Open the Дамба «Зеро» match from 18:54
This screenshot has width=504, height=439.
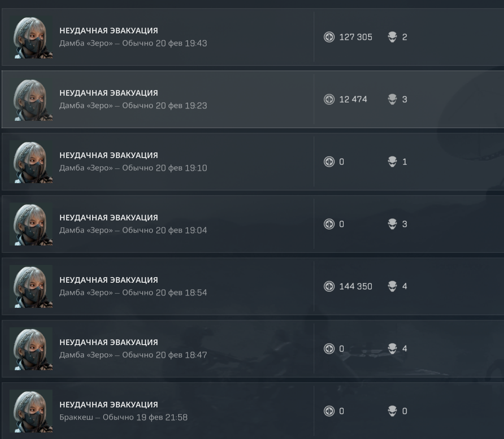pos(253,286)
